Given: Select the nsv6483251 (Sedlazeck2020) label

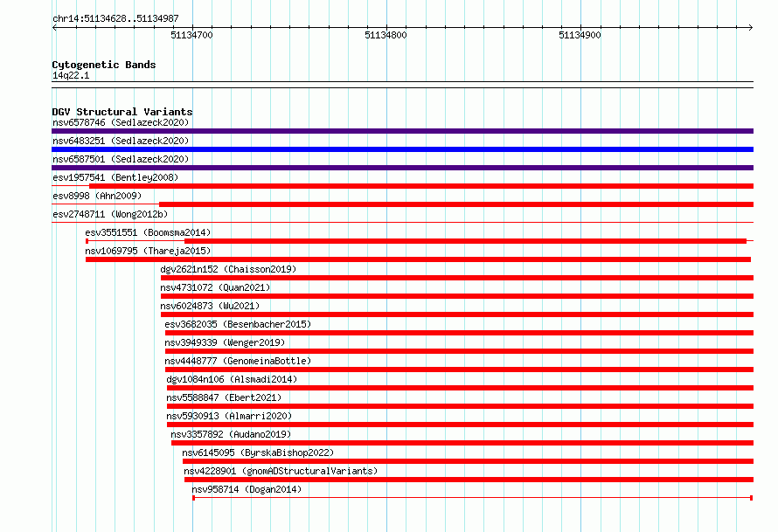Looking at the screenshot, I should pyautogui.click(x=121, y=141).
